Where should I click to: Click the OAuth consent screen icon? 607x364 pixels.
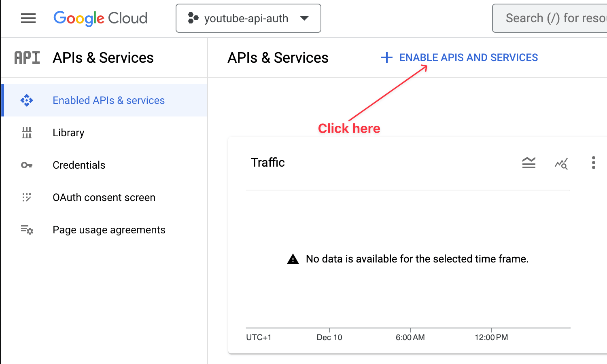27,197
